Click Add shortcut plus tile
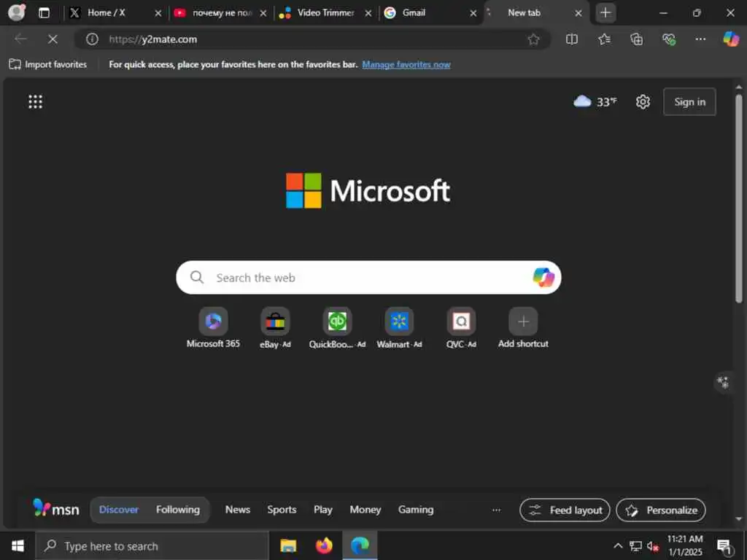The image size is (747, 560). (523, 328)
